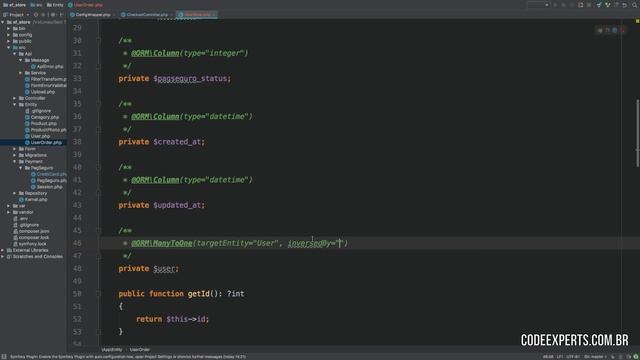Open in blue Safari browser icon in editor

[615, 30]
